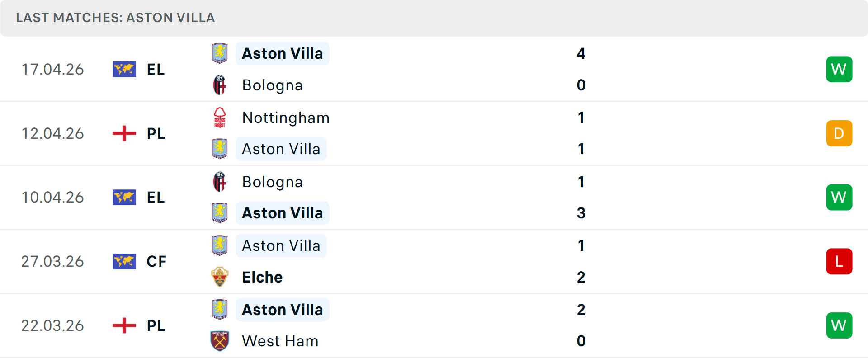Select the Elche club crest
The image size is (868, 358).
point(220,277)
